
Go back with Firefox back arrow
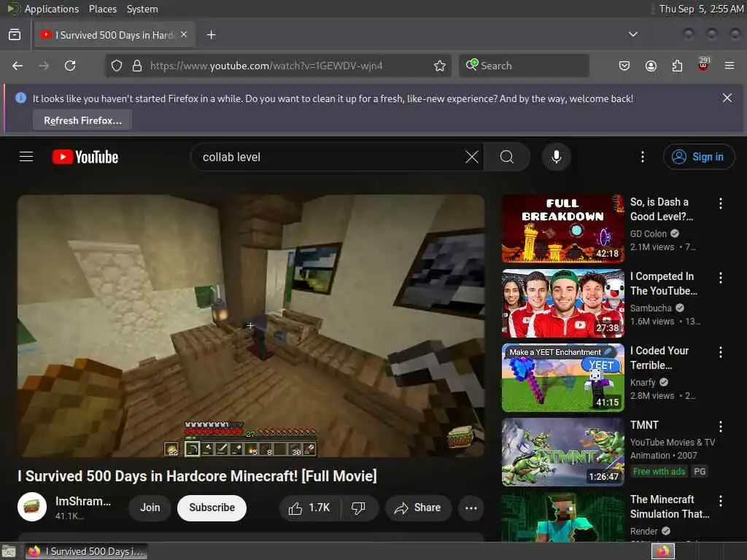coord(18,66)
